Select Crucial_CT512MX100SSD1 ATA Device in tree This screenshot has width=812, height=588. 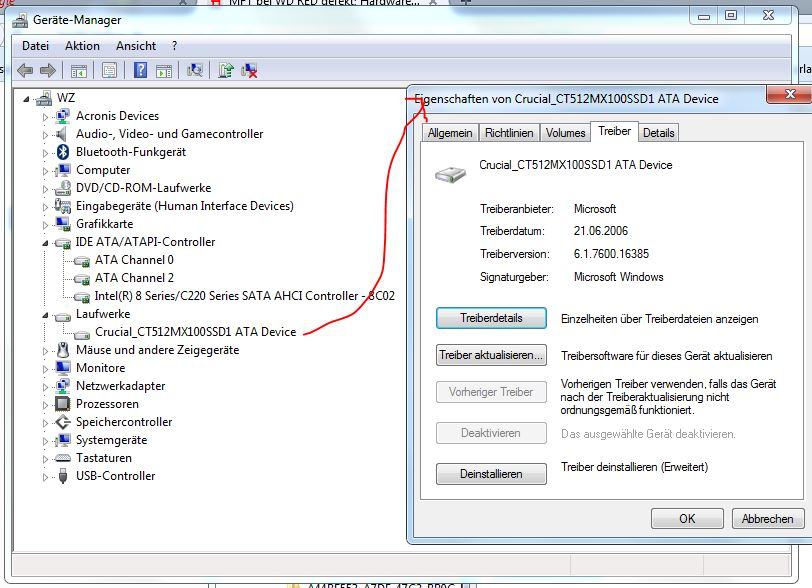click(x=196, y=332)
